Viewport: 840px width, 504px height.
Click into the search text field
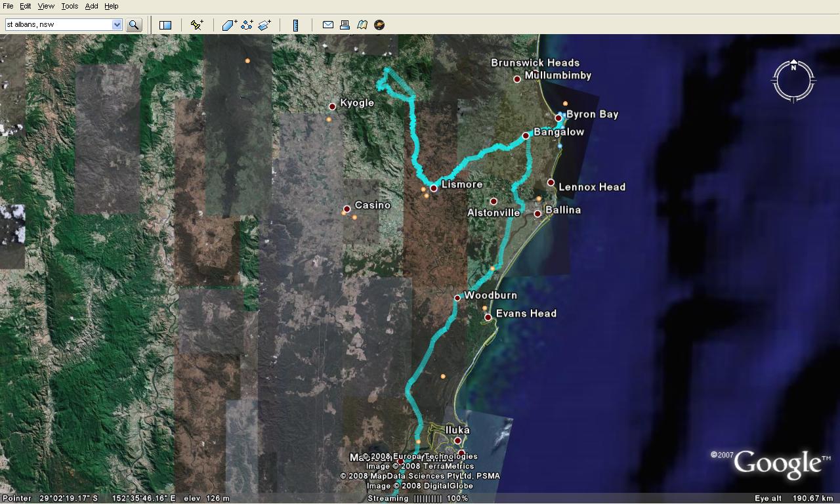pyautogui.click(x=58, y=25)
